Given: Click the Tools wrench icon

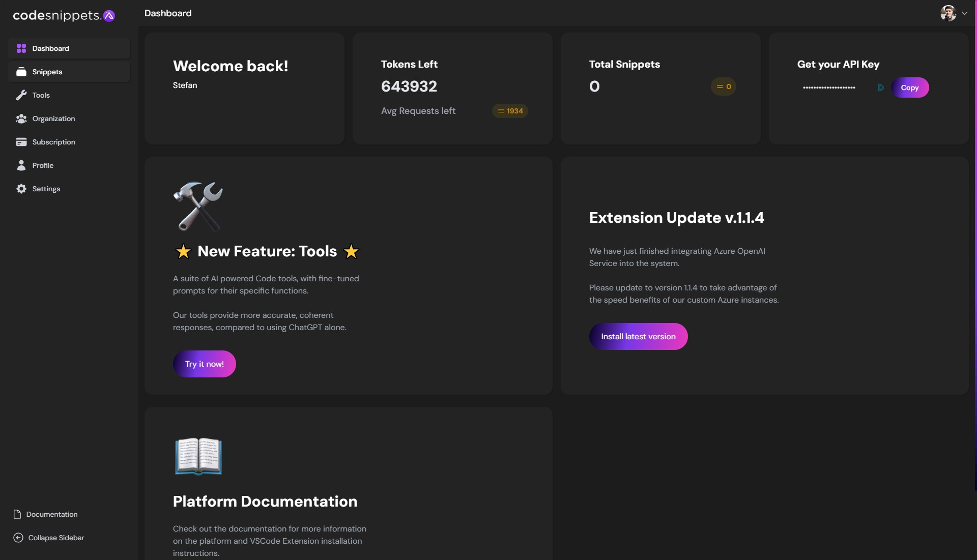Looking at the screenshot, I should pyautogui.click(x=21, y=95).
